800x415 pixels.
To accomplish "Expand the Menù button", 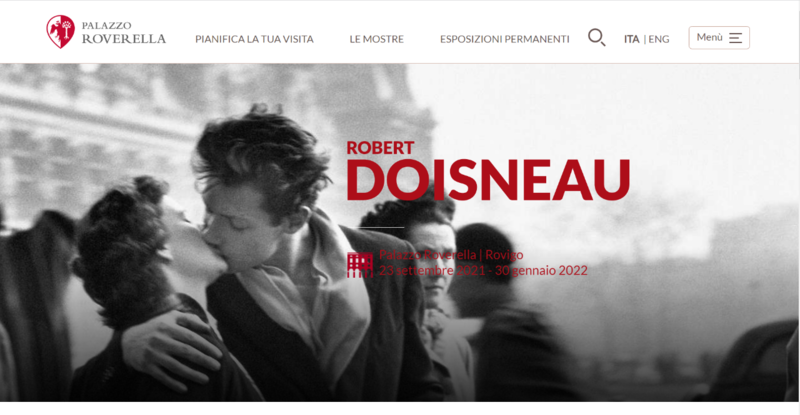I will pos(719,38).
